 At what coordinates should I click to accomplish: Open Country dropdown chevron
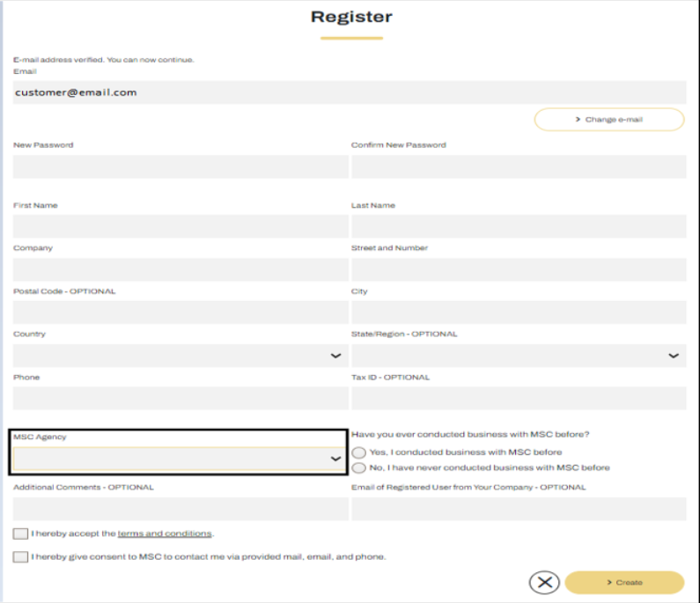click(x=335, y=356)
